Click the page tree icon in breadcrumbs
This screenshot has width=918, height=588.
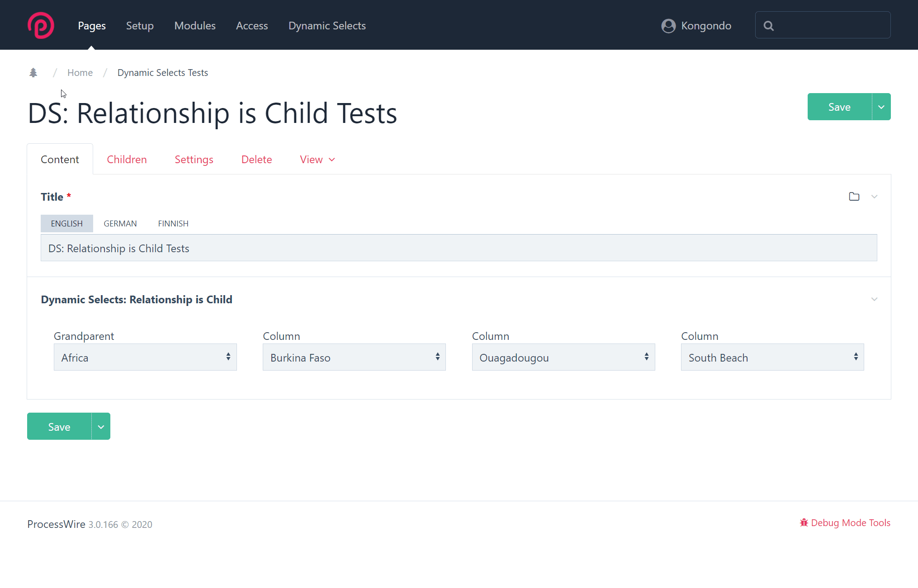click(x=33, y=72)
